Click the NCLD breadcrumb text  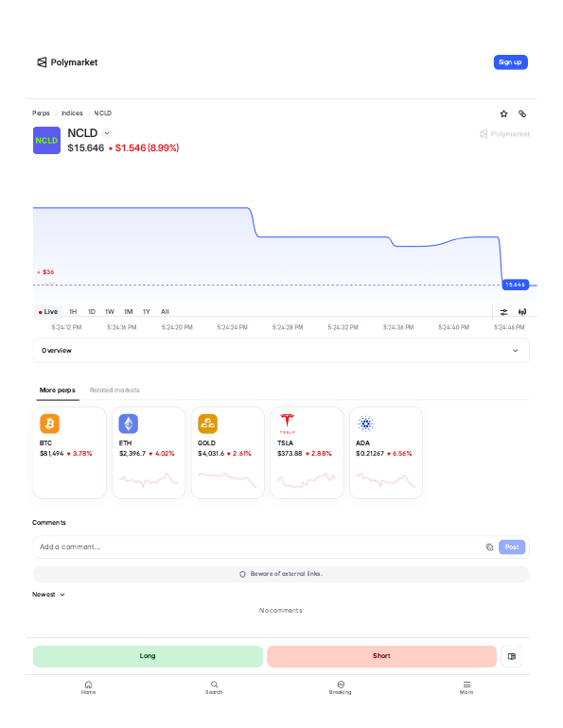pyautogui.click(x=102, y=113)
